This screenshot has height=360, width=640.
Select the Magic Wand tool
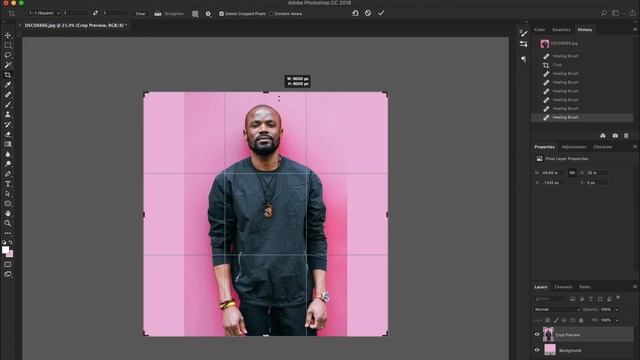point(8,65)
